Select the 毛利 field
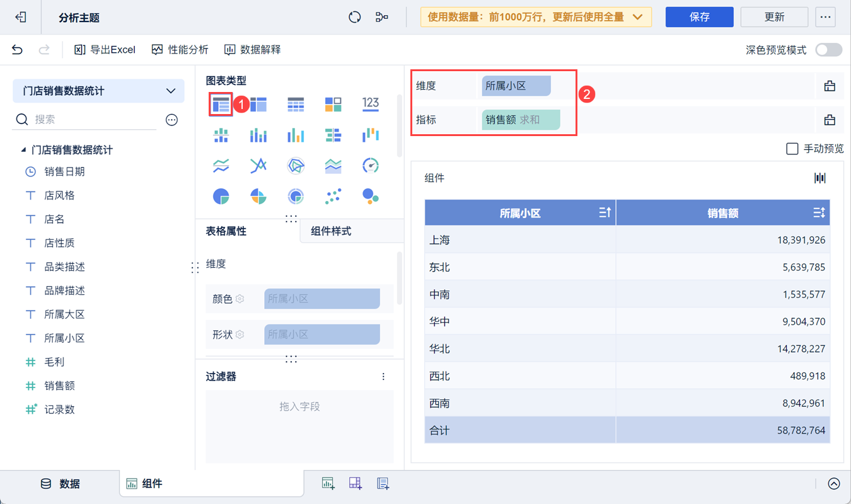Screen dimensions: 851x504 point(54,362)
